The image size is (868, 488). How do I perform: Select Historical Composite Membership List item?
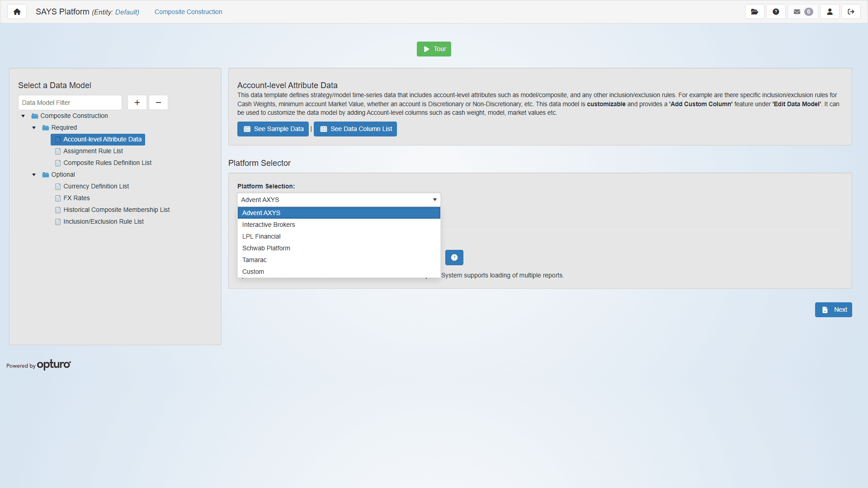pyautogui.click(x=117, y=210)
